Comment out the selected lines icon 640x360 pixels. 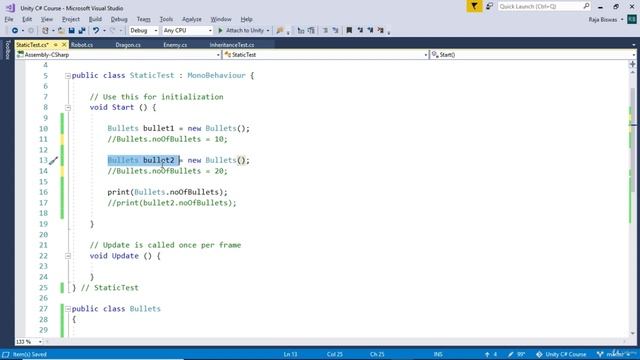(325, 31)
